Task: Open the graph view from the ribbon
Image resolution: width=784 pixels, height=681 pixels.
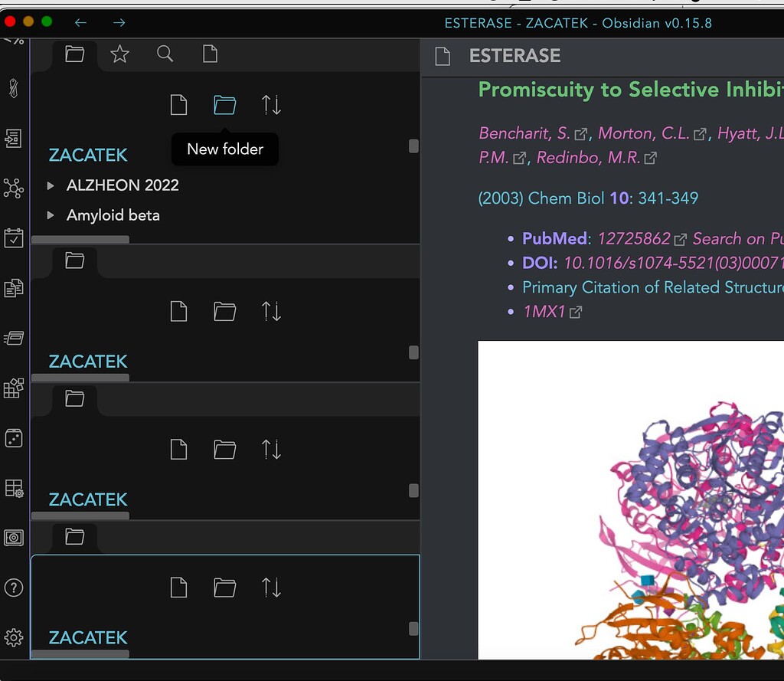Action: pos(14,188)
